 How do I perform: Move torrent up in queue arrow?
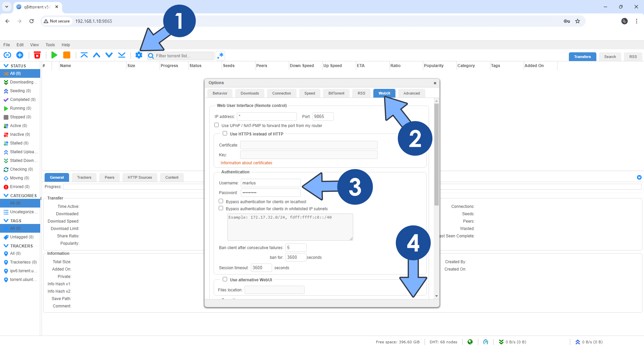click(x=97, y=55)
